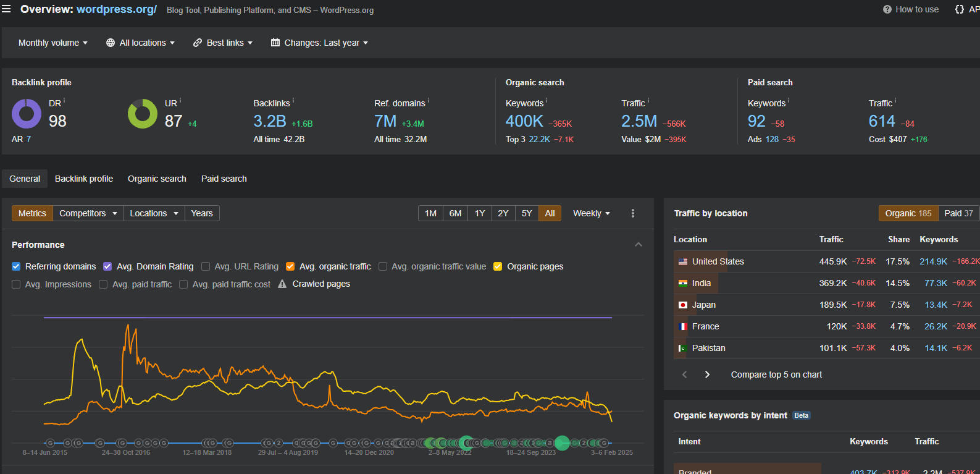The height and width of the screenshot is (474, 980).
Task: Go to next locations page arrow
Action: coord(707,375)
